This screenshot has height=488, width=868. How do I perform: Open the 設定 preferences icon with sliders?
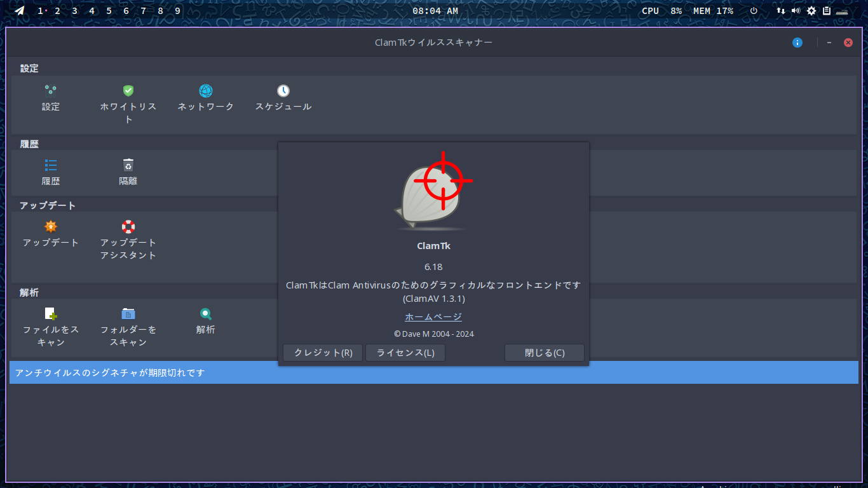pyautogui.click(x=51, y=91)
